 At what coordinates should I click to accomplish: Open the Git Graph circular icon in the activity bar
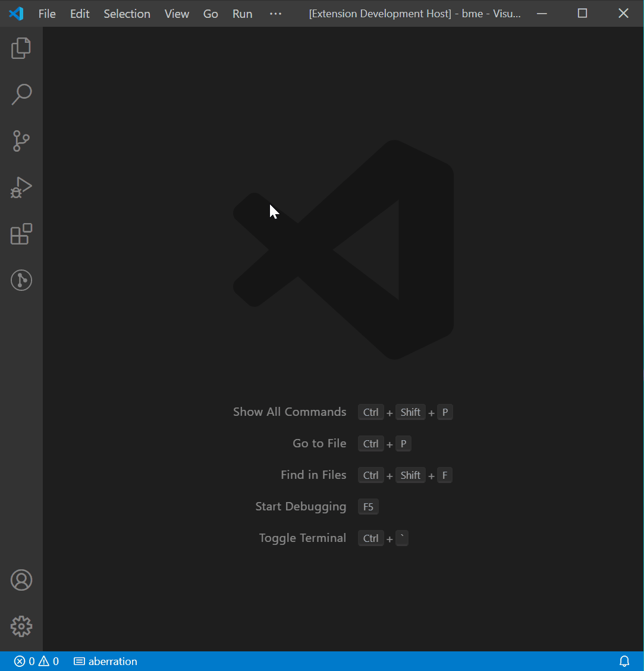tap(21, 280)
